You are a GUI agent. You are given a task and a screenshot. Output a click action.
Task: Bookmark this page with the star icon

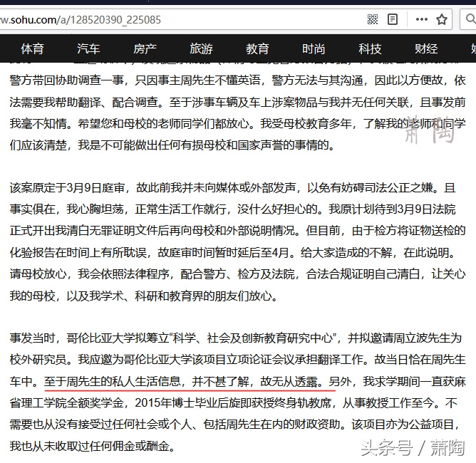(441, 19)
